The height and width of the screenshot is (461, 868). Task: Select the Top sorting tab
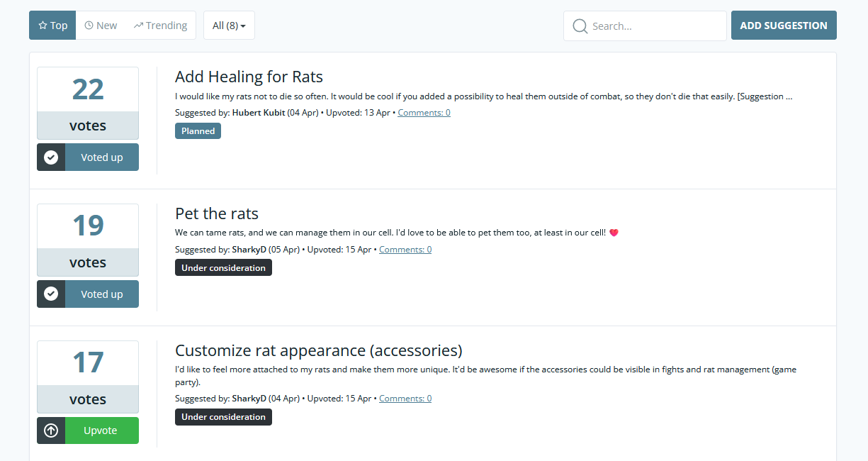[x=52, y=26]
